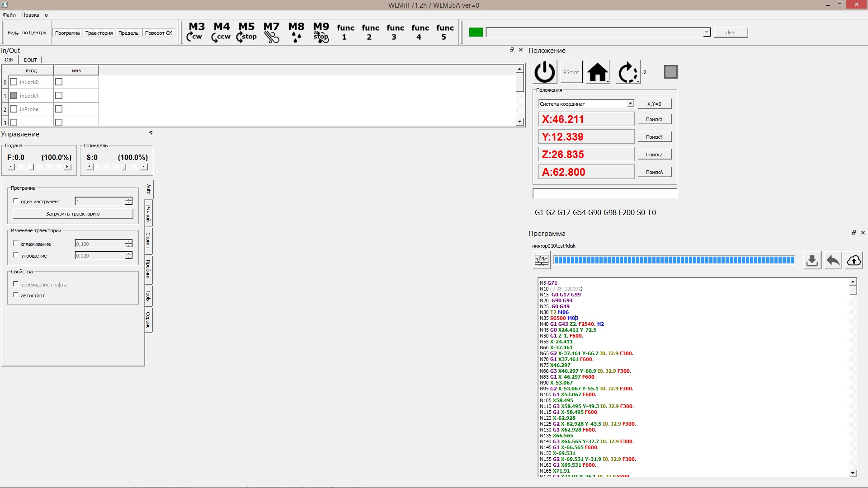868x488 pixels.
Task: Click the Загрузить траекторию button
Action: (x=73, y=214)
